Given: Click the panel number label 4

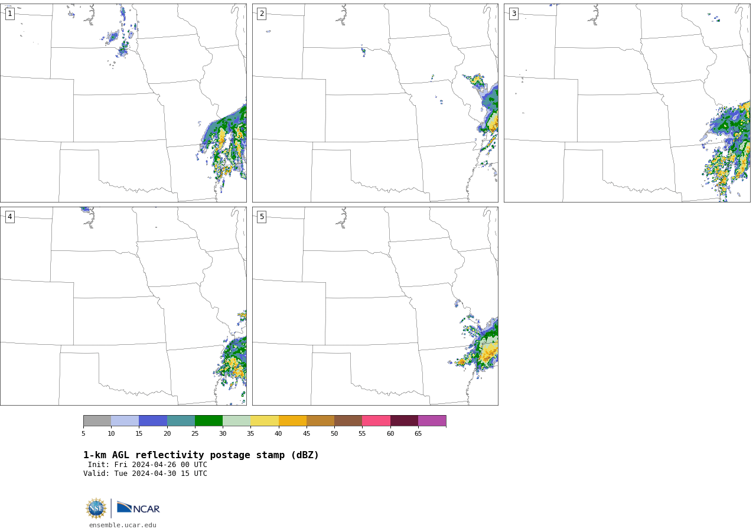Looking at the screenshot, I should coord(9,217).
